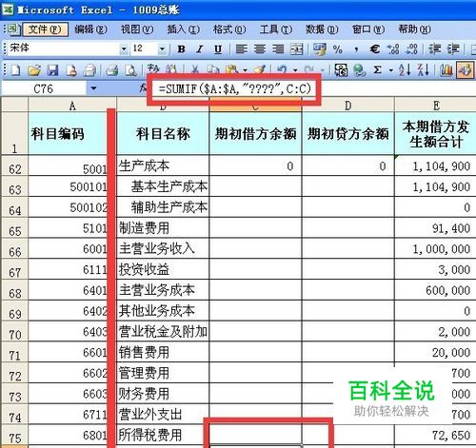
Task: Click the Save floppy disk icon
Action: click(x=52, y=69)
